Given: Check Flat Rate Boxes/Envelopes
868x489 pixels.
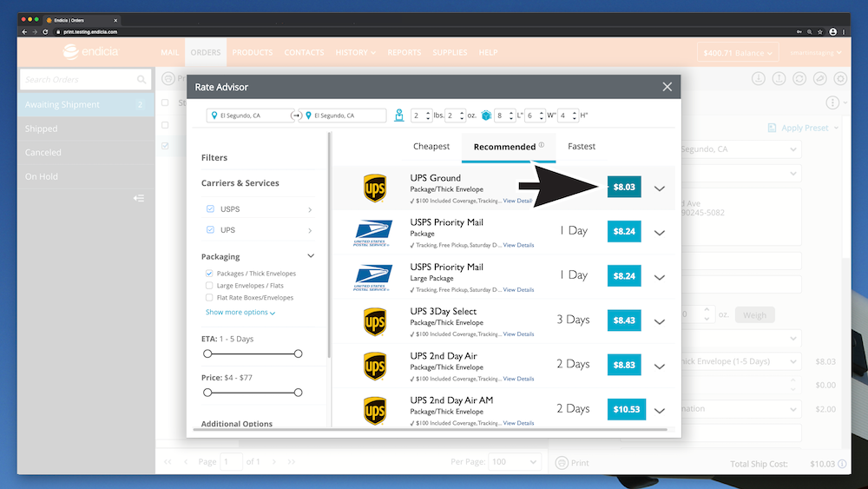Looking at the screenshot, I should tap(209, 297).
